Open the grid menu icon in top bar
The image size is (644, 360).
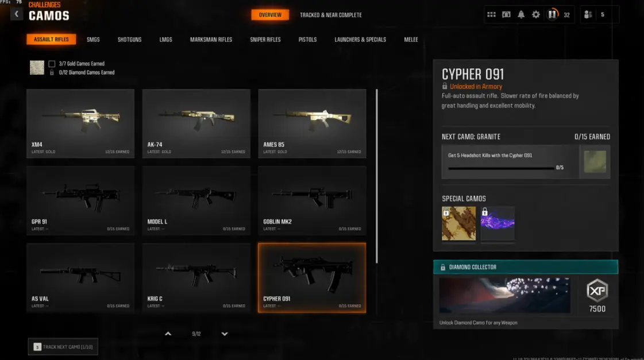[x=491, y=14]
